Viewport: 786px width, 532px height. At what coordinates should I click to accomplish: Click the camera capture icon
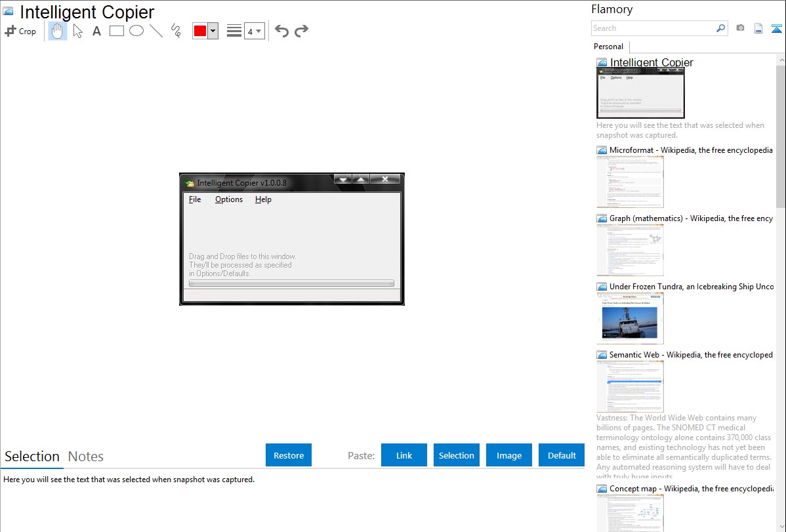[740, 28]
